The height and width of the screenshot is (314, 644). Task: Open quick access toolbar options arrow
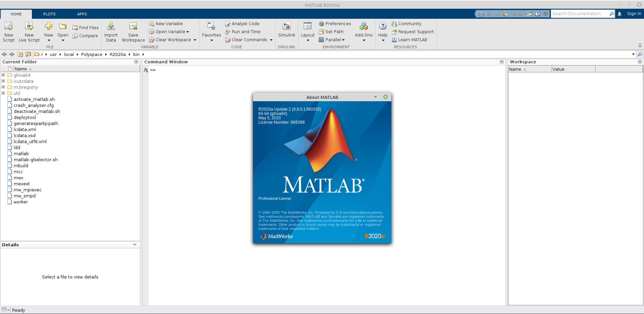[546, 14]
